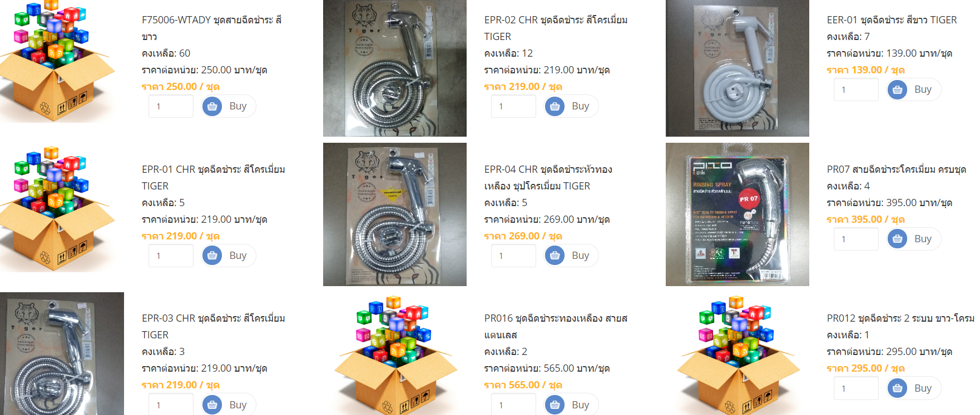This screenshot has height=415, width=980.
Task: Open EER-01 white spray photo
Action: point(738,68)
